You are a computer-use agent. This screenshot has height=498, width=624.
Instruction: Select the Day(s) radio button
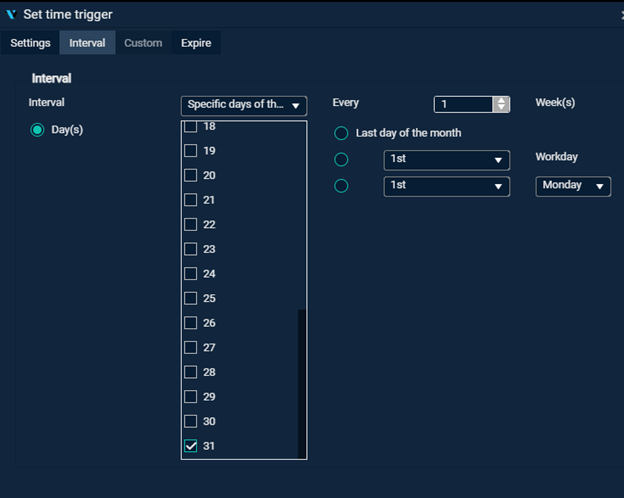pyautogui.click(x=38, y=130)
